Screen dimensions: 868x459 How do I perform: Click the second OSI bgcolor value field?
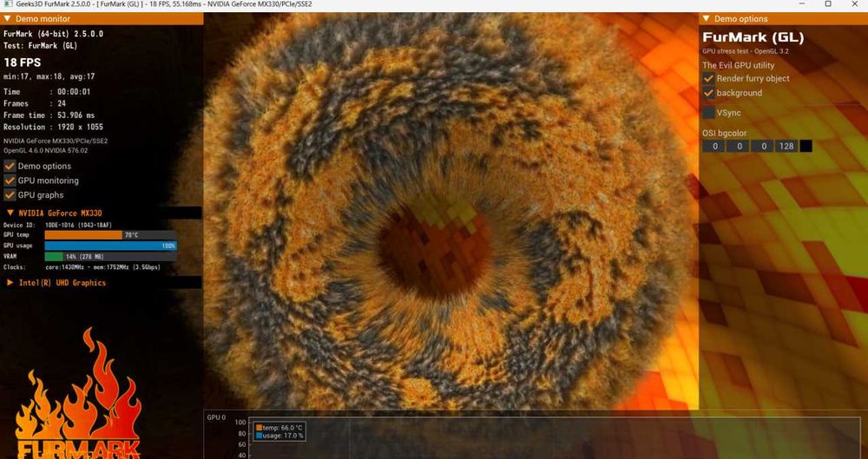coord(739,146)
